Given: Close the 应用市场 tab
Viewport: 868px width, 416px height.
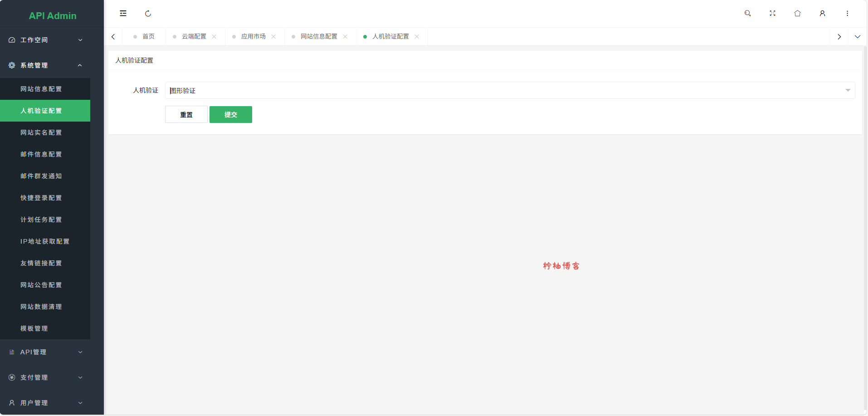Looking at the screenshot, I should click(273, 37).
